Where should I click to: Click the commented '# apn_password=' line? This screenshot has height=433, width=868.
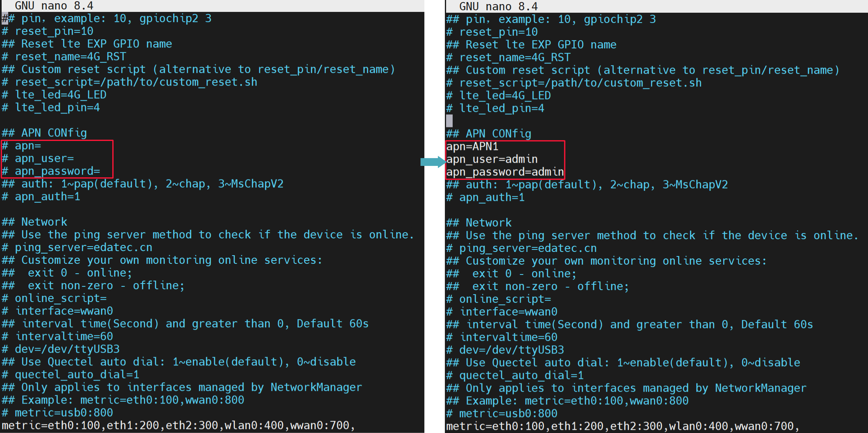(x=51, y=171)
